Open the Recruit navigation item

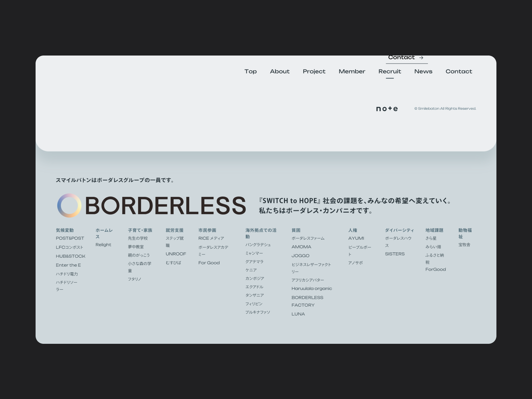point(390,71)
